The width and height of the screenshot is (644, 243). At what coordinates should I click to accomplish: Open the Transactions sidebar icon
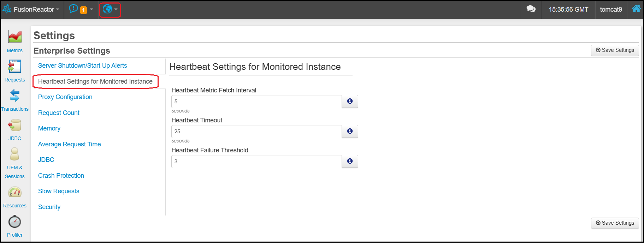pos(15,95)
